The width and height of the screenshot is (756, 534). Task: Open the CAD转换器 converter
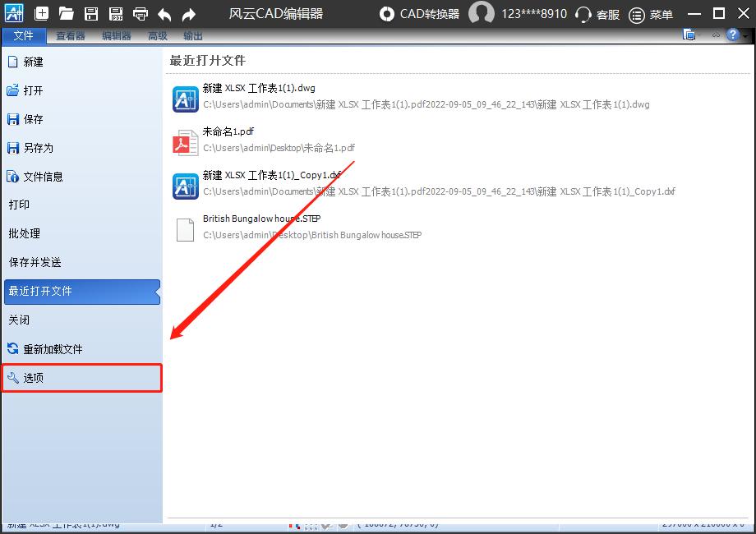click(x=419, y=14)
